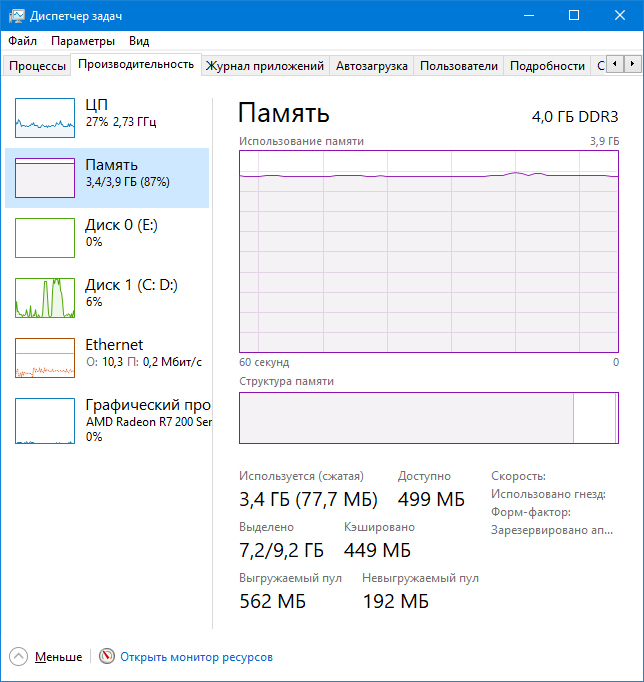Click the ЦП entry showing 27% 2,73 ГГц
Image resolution: width=644 pixels, height=682 pixels.
(x=107, y=118)
